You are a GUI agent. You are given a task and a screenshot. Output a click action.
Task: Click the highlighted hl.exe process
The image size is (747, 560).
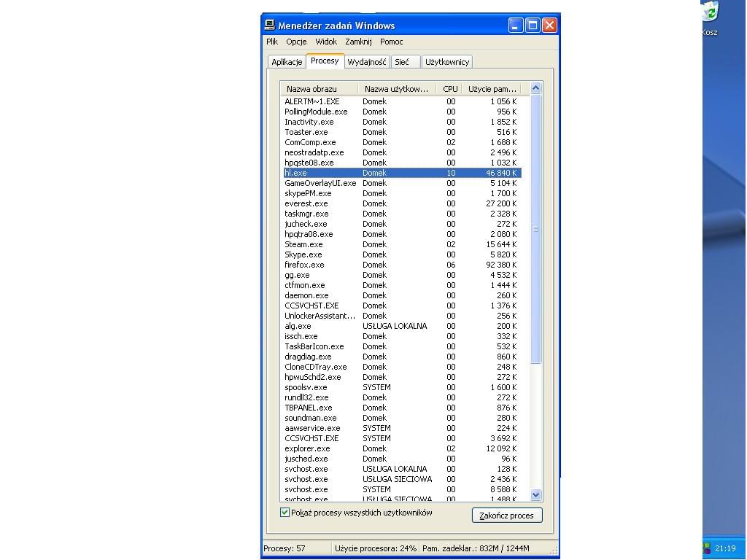coord(403,173)
